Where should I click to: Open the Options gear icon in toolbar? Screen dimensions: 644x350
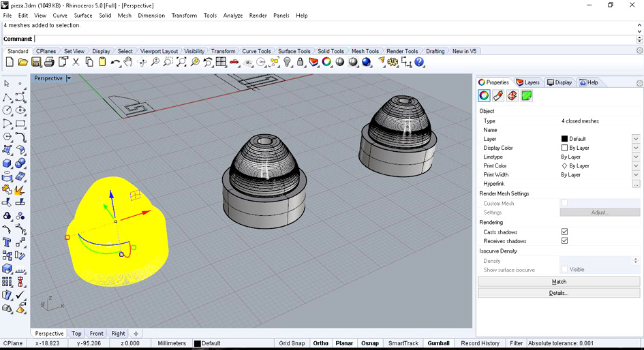click(x=393, y=62)
